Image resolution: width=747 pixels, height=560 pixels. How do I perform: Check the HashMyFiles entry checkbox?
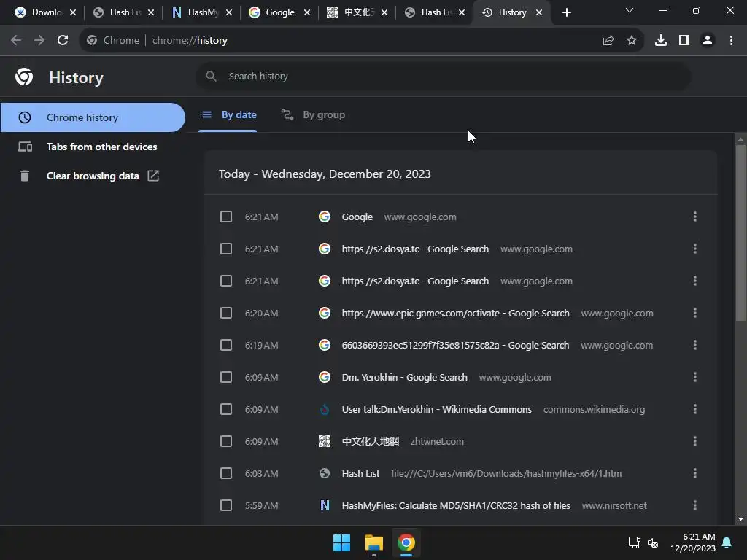pos(226,505)
